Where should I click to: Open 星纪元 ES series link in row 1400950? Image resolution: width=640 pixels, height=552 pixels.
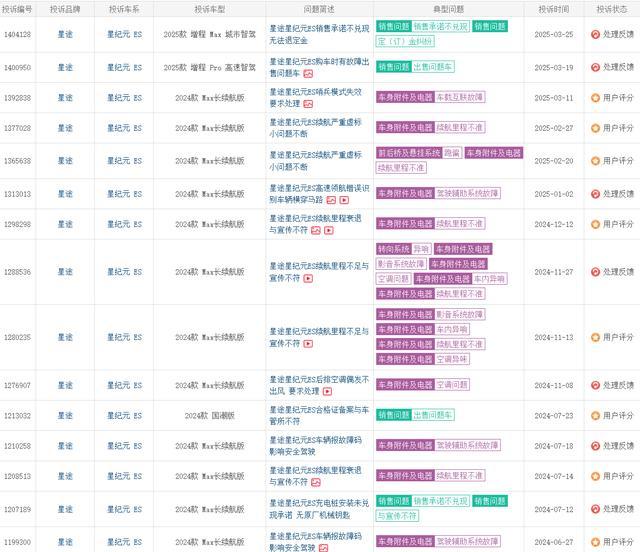(124, 67)
